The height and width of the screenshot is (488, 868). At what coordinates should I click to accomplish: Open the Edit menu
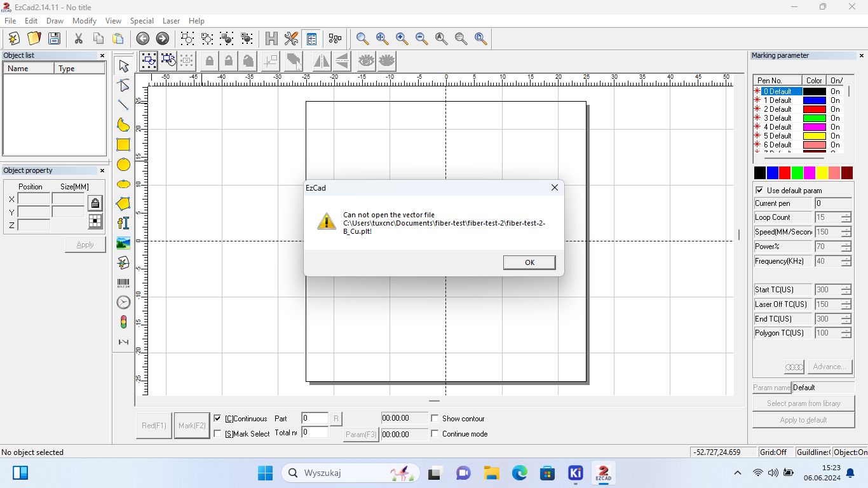coord(31,21)
